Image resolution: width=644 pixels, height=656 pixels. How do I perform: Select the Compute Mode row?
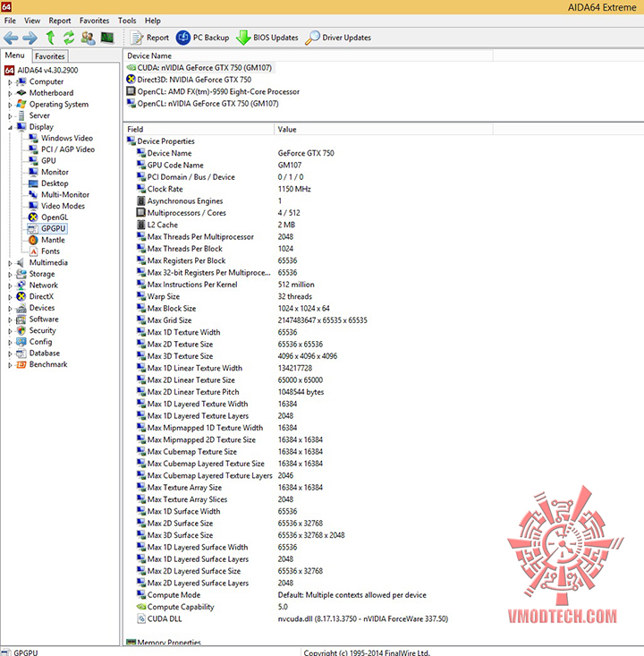pyautogui.click(x=282, y=595)
